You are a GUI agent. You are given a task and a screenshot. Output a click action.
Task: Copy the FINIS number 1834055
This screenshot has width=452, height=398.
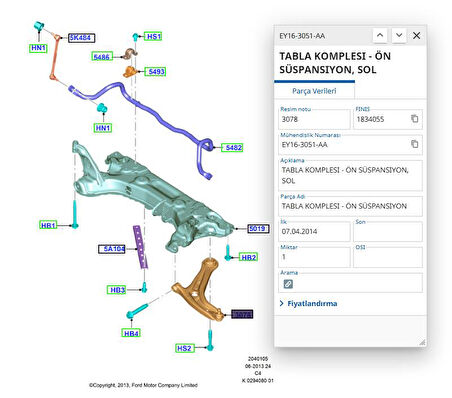point(415,119)
